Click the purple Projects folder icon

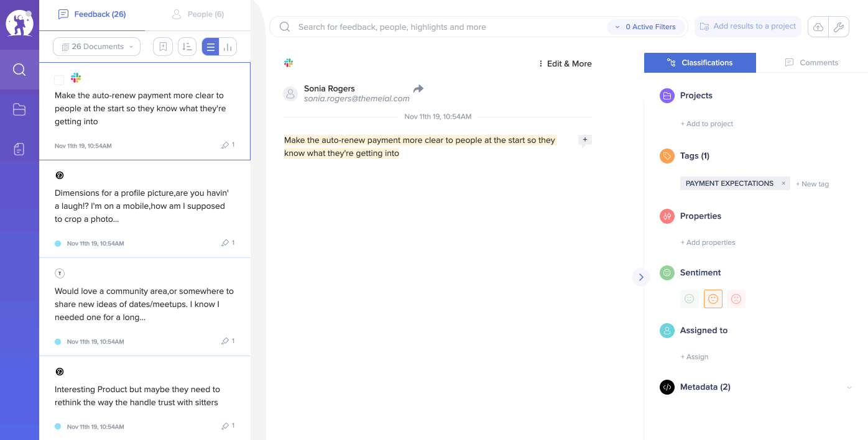pyautogui.click(x=667, y=96)
